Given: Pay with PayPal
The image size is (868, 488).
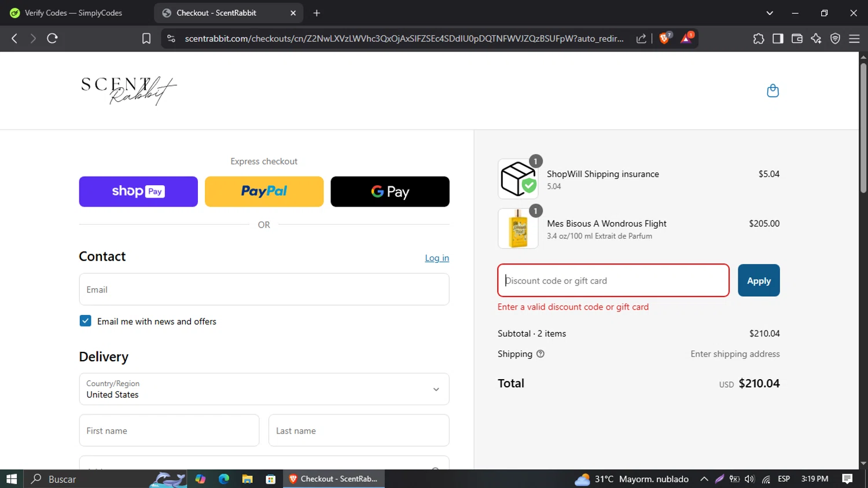Looking at the screenshot, I should (x=264, y=192).
